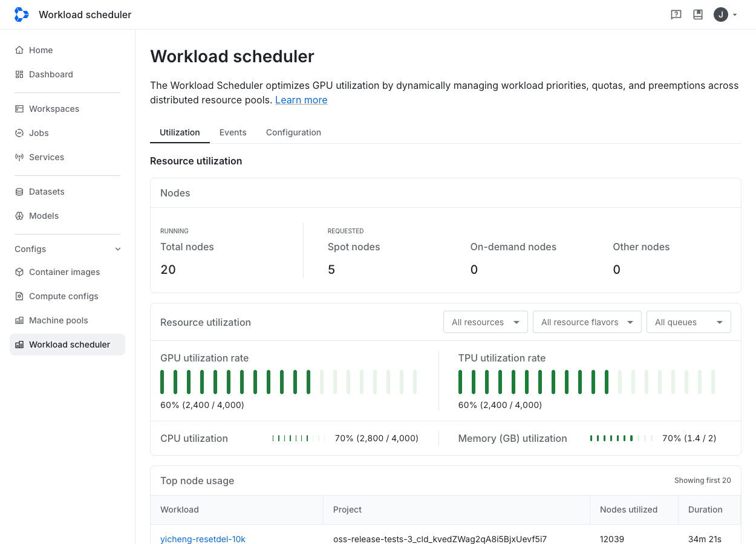Click the Compute configs file icon
This screenshot has height=544, width=756.
pos(19,296)
